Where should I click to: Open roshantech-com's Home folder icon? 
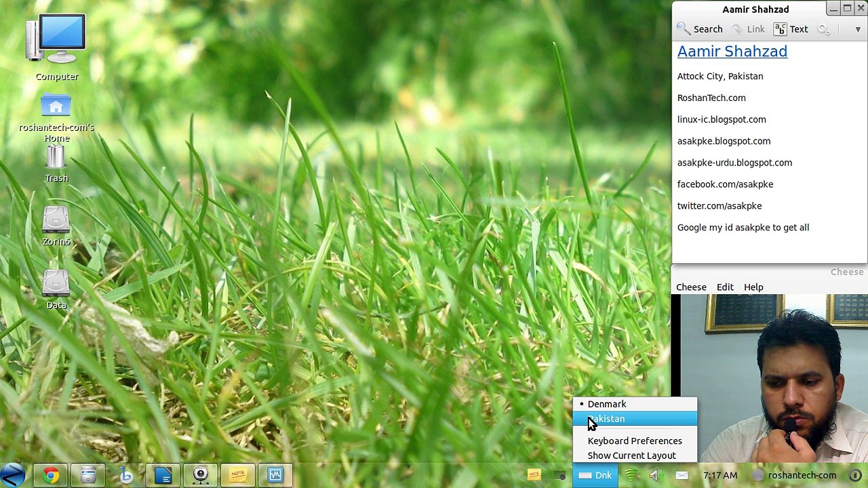56,118
